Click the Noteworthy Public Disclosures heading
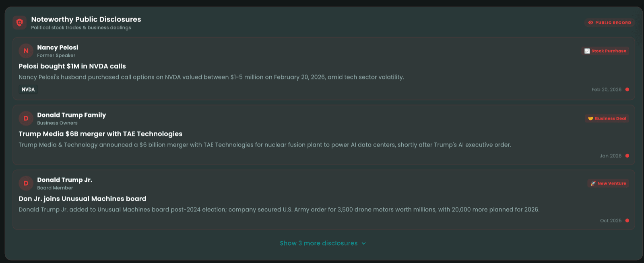644x263 pixels. [x=86, y=19]
